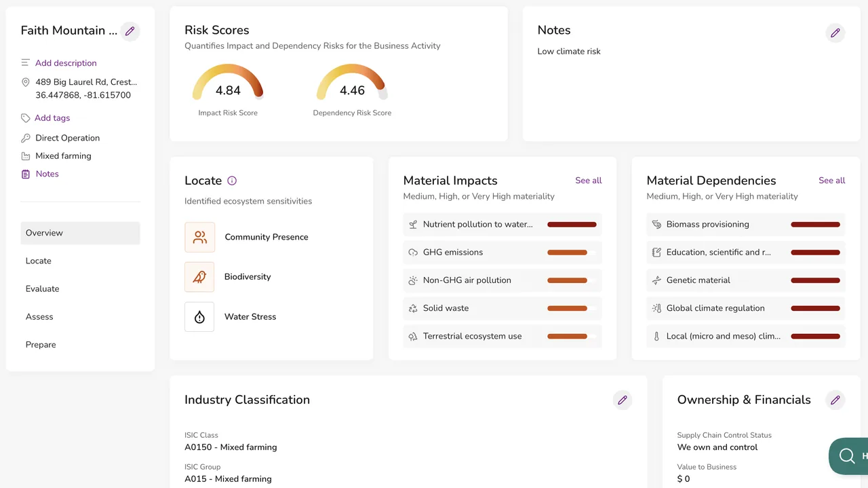Click coordinates 36.447868, -81.615700

tap(83, 95)
